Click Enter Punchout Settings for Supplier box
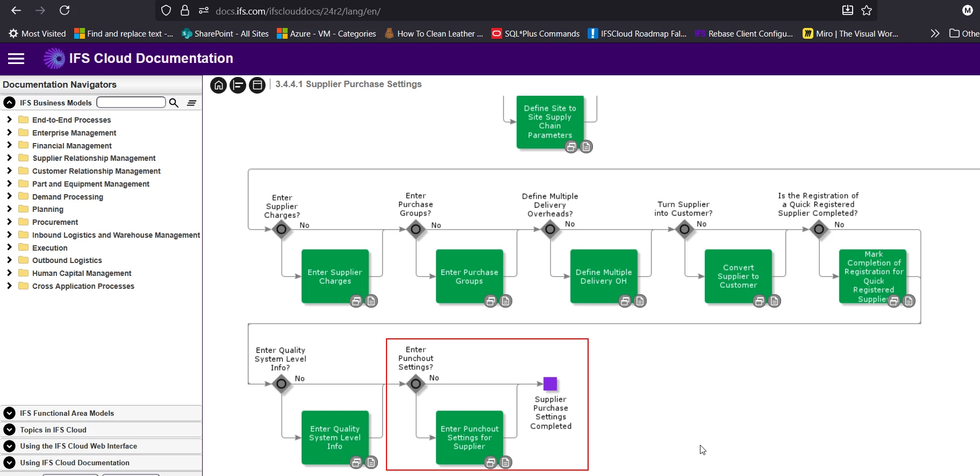Screen dimensions: 980x476 [x=469, y=437]
